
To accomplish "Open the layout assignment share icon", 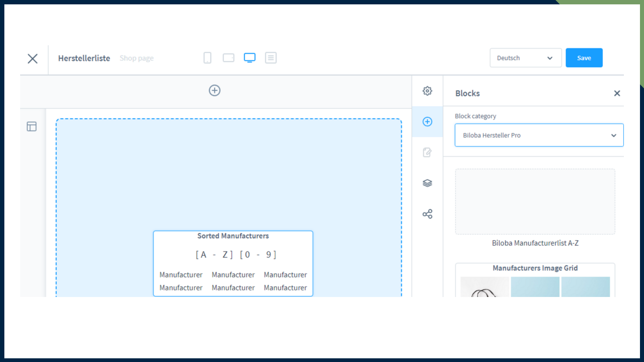I will point(427,214).
